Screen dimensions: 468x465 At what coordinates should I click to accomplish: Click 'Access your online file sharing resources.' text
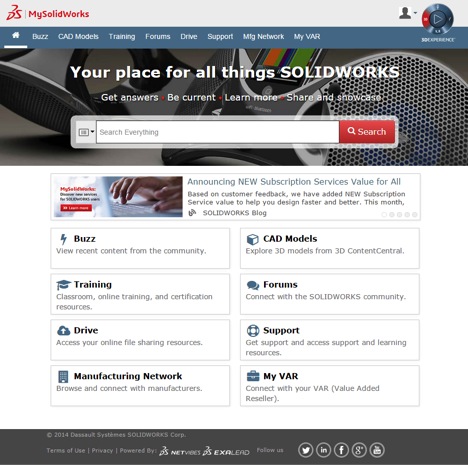(129, 343)
